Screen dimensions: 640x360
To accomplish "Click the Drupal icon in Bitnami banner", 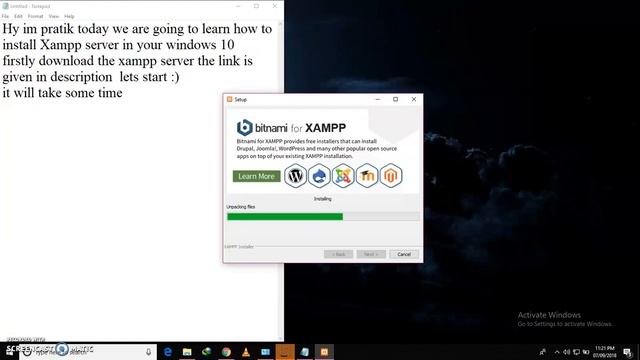I will click(319, 176).
